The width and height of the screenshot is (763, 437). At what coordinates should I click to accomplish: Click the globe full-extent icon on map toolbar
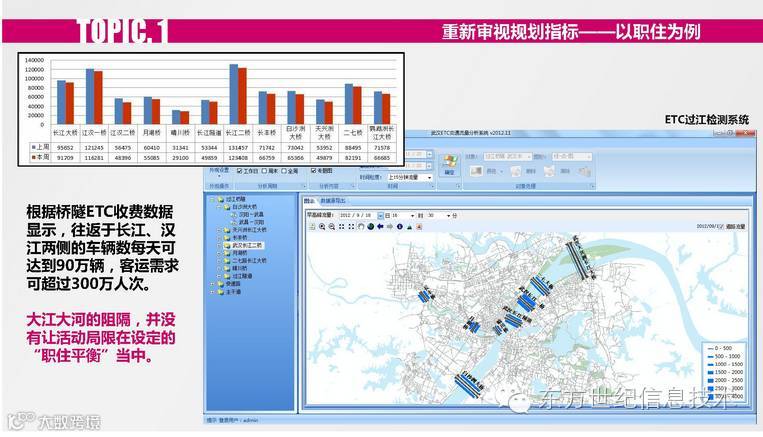pos(371,227)
